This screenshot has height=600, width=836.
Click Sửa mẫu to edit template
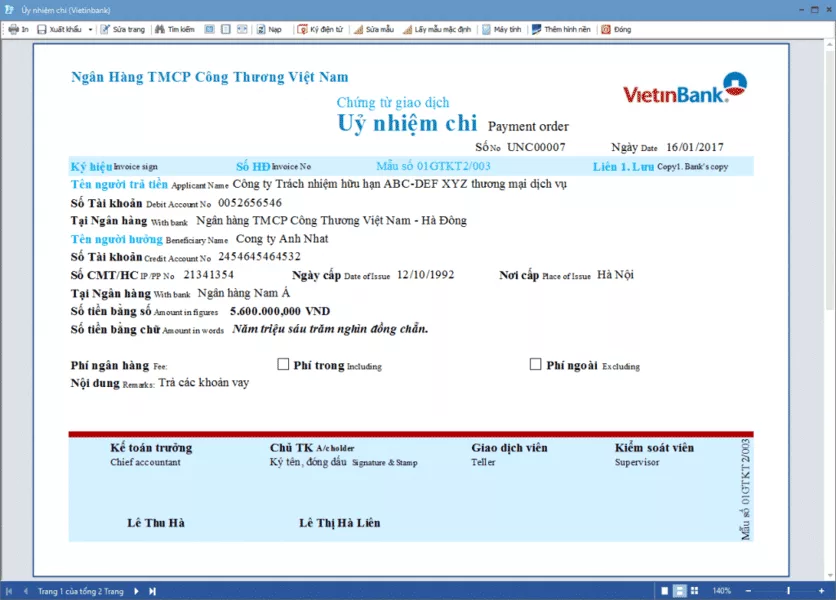374,30
